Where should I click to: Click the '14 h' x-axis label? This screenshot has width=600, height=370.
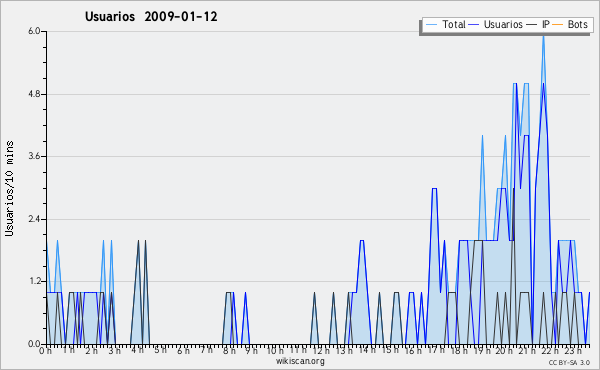[367, 350]
